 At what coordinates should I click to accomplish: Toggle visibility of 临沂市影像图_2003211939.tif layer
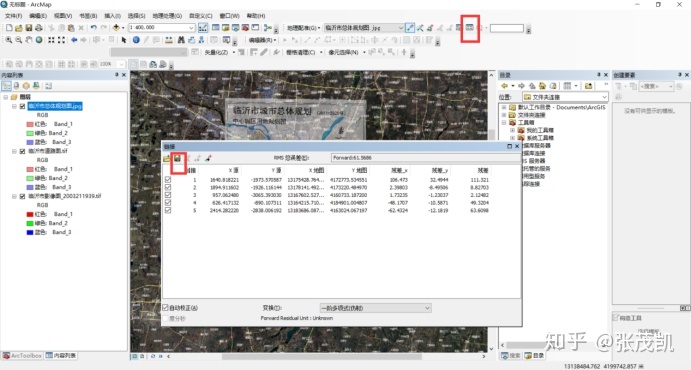tap(22, 196)
